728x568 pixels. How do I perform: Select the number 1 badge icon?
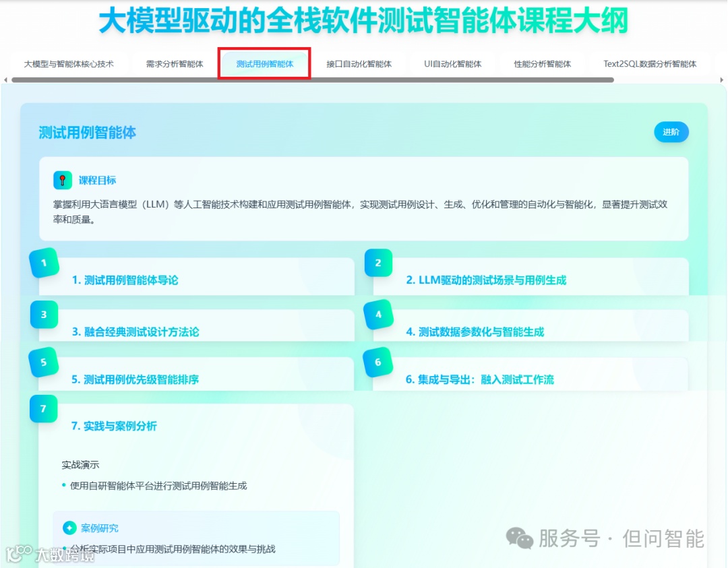click(44, 263)
